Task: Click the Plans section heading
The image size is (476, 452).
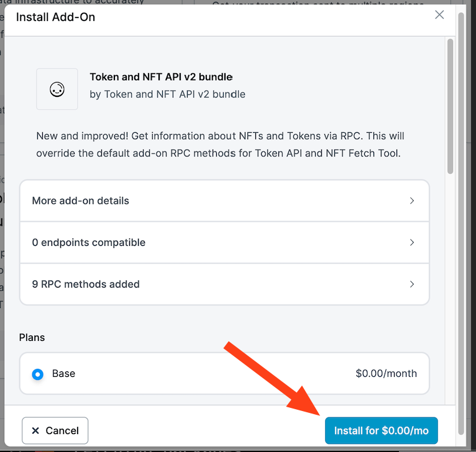Action: click(x=32, y=338)
